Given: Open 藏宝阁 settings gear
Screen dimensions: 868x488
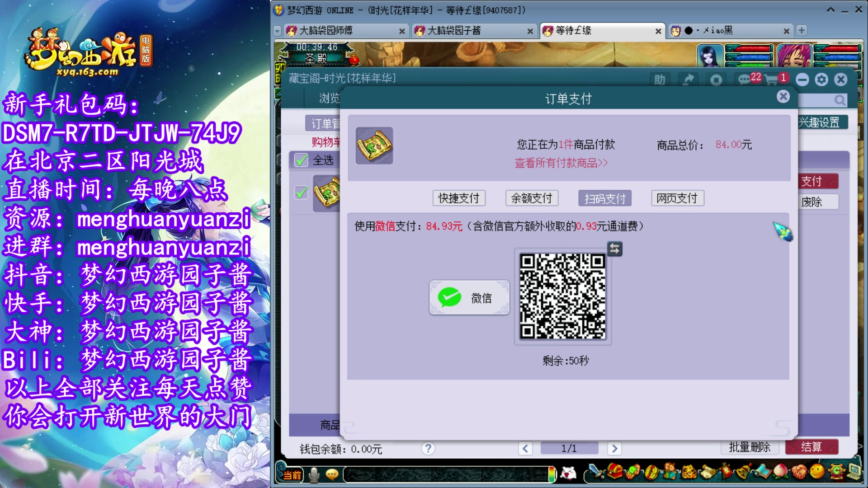Looking at the screenshot, I should tap(821, 80).
